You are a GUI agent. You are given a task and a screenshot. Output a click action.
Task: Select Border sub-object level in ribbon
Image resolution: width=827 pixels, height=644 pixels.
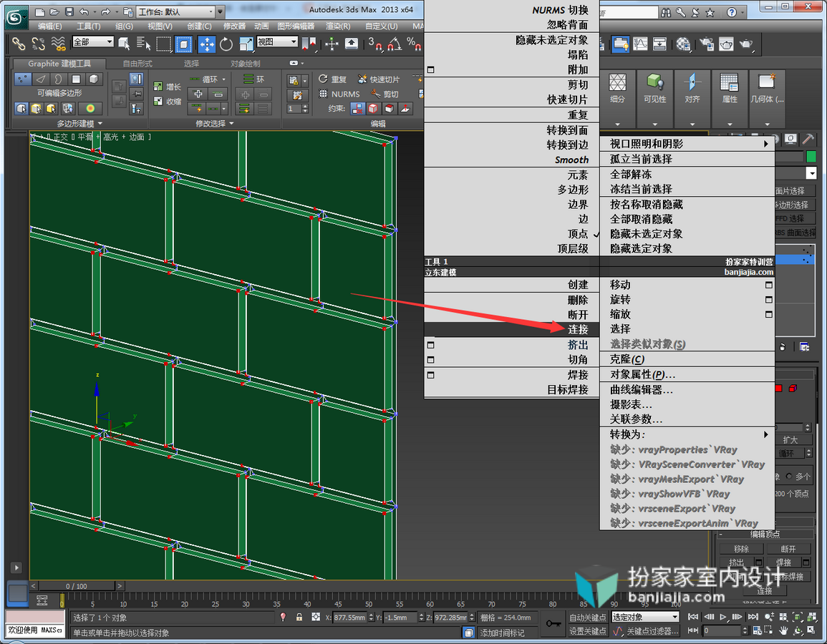[58, 79]
